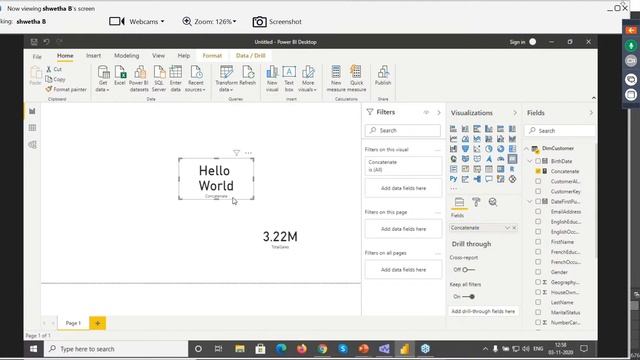The width and height of the screenshot is (640, 360).
Task: Select the matrix visualization icon
Action: click(x=500, y=169)
